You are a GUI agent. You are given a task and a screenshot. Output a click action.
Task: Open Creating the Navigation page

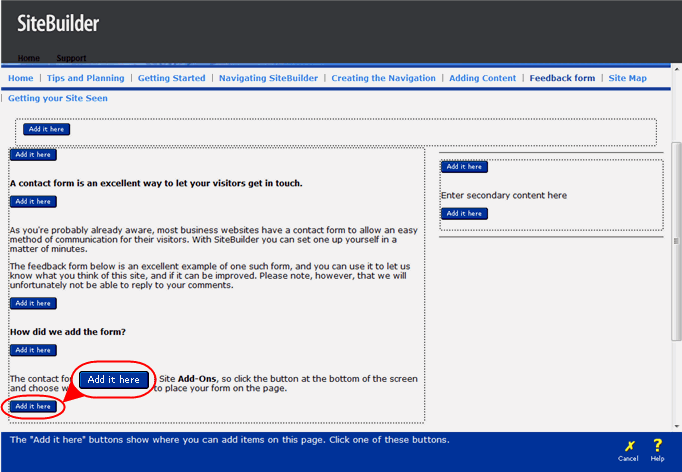point(383,78)
